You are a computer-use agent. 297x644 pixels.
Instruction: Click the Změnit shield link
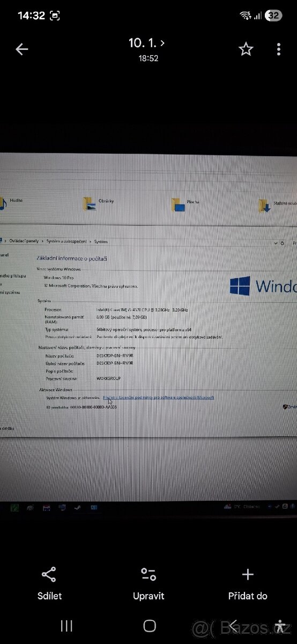click(x=289, y=407)
